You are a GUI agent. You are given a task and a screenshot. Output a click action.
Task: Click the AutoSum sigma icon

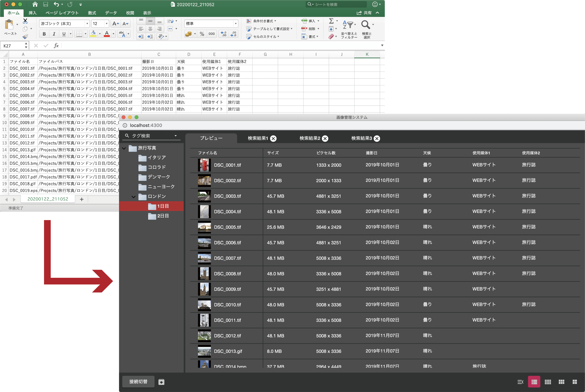click(331, 21)
